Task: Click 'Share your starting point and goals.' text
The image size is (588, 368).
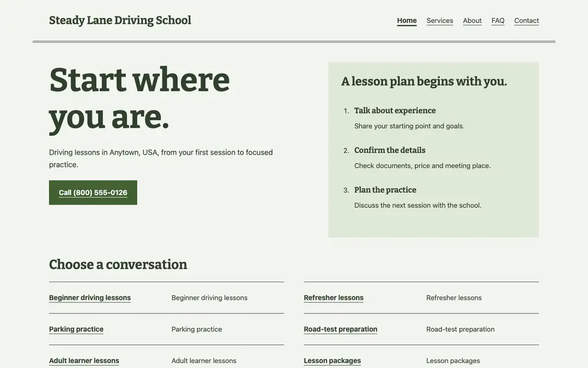Action: coord(409,126)
